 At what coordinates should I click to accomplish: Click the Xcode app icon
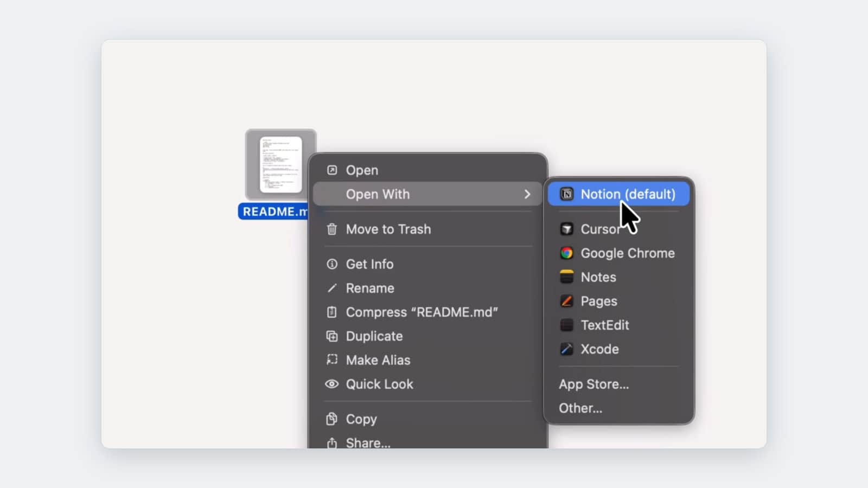pos(566,349)
